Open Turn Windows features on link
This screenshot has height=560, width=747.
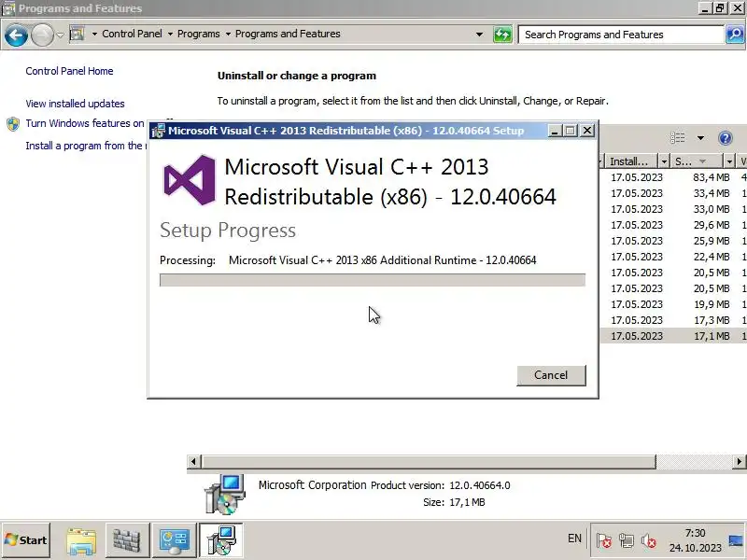85,123
